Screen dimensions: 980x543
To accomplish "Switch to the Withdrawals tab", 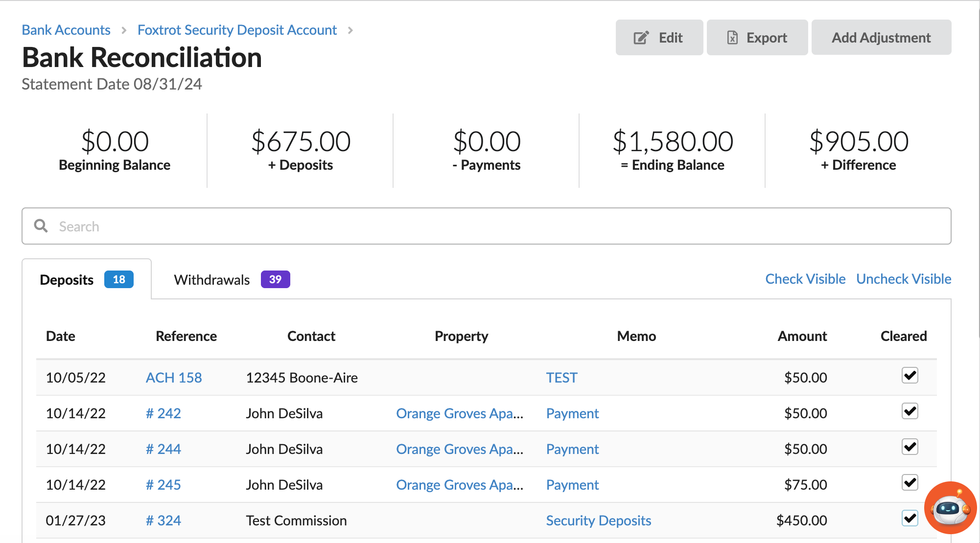I will pyautogui.click(x=232, y=279).
